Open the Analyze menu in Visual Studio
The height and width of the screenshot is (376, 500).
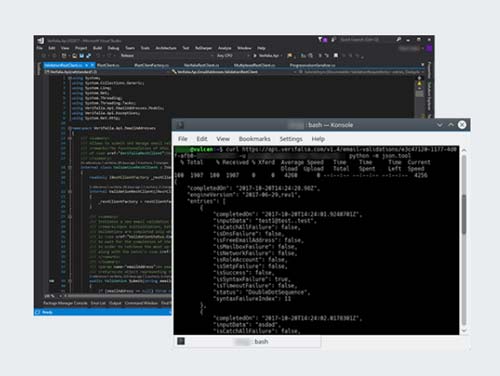point(225,48)
